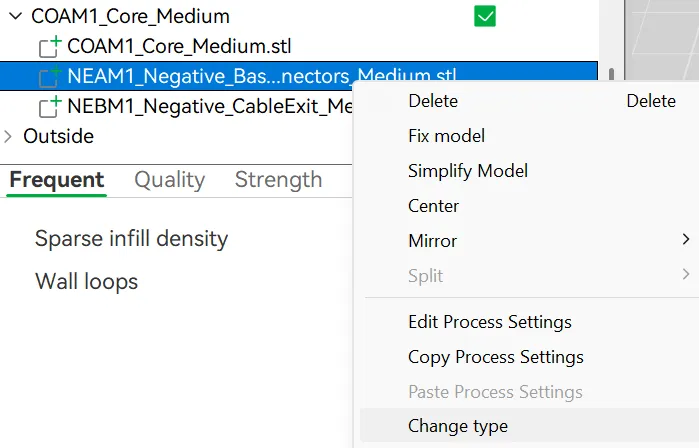The width and height of the screenshot is (699, 448).
Task: Switch to the Quality tab
Action: click(x=169, y=180)
